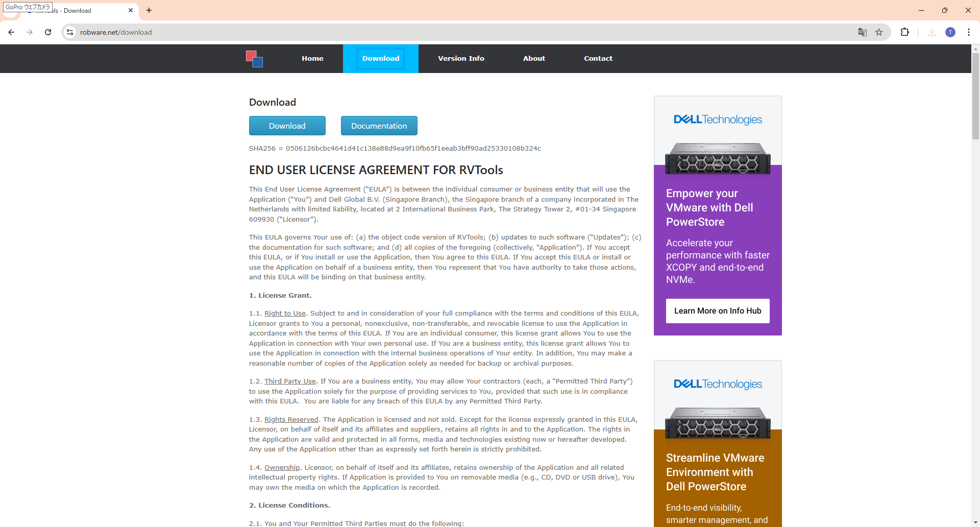Click the Dell Technologies logo in orange ad
980x527 pixels.
tap(718, 384)
